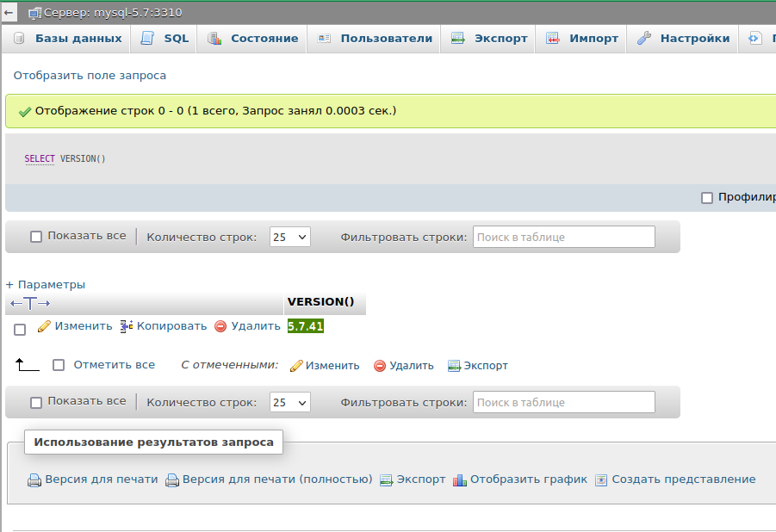Switch to the SQL tab
Screen dimensions: 776x532
(164, 39)
